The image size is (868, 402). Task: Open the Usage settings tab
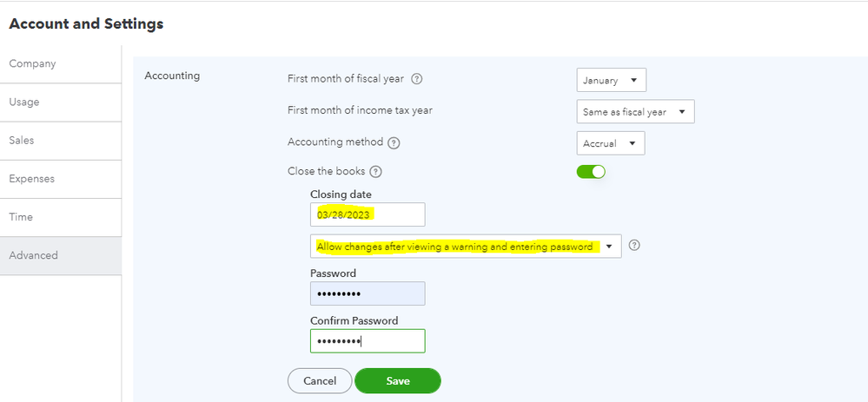(24, 102)
